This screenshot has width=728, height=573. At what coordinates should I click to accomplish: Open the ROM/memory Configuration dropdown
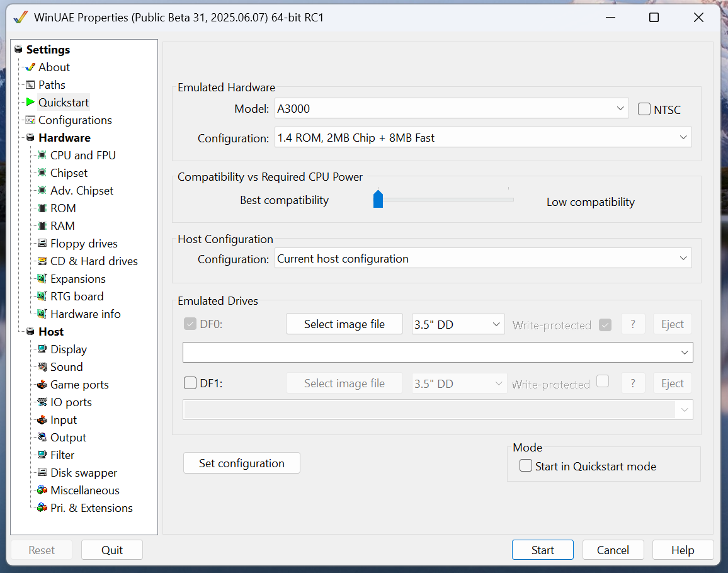point(483,137)
